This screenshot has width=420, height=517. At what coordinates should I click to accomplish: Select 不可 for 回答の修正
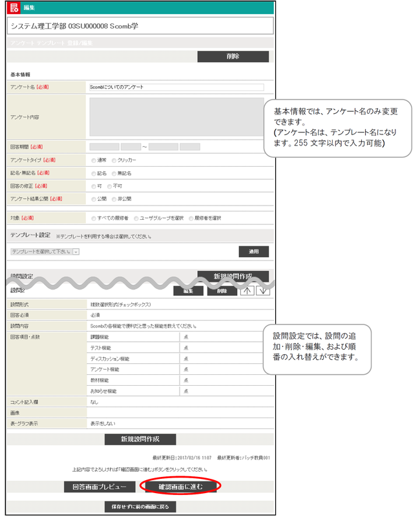[109, 186]
